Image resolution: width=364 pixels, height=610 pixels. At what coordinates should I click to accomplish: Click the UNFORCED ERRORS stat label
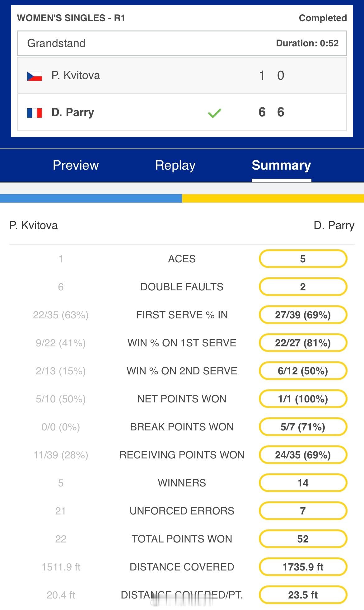[x=182, y=511]
